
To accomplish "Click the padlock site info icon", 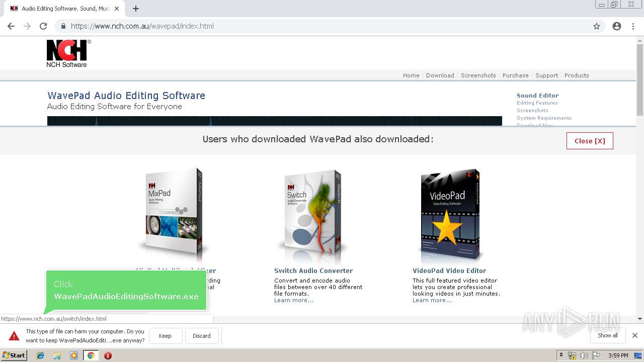I will [x=63, y=26].
